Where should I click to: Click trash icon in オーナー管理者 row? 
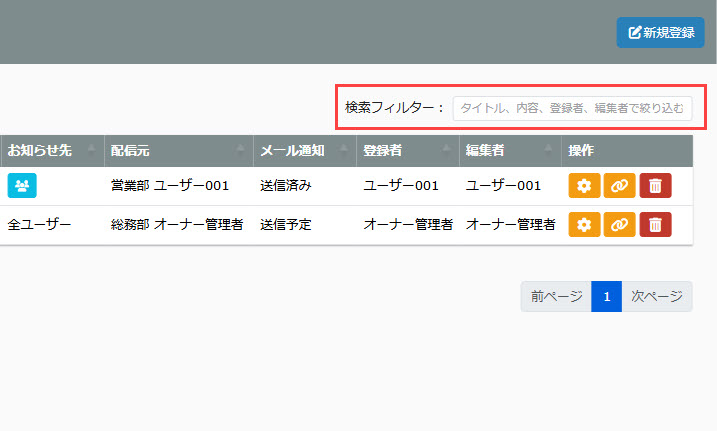(655, 225)
